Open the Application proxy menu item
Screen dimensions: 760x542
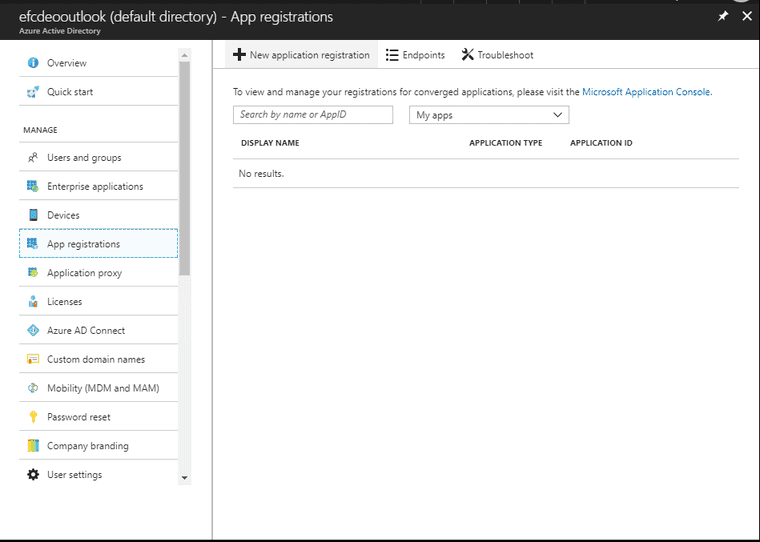point(84,273)
